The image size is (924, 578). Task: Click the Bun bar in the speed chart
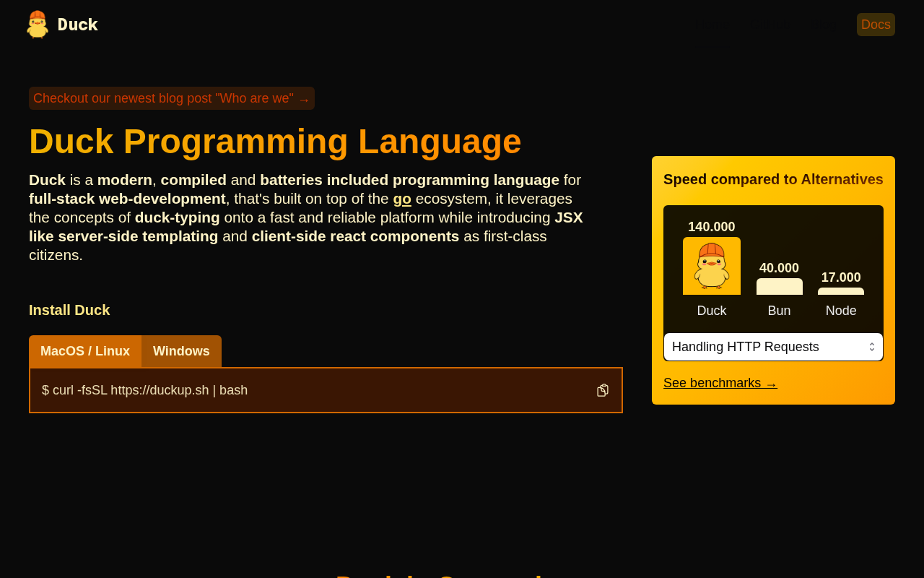(x=780, y=286)
